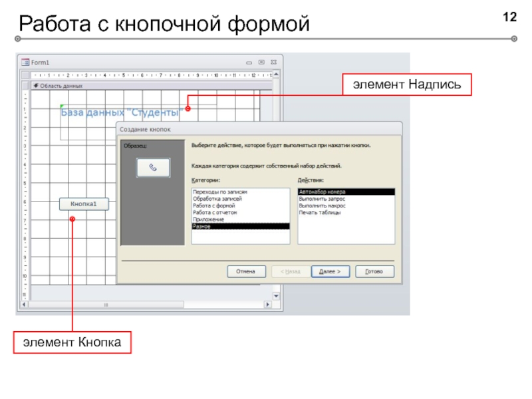This screenshot has height=399, width=532.
Task: Click the Готово button
Action: pos(374,271)
